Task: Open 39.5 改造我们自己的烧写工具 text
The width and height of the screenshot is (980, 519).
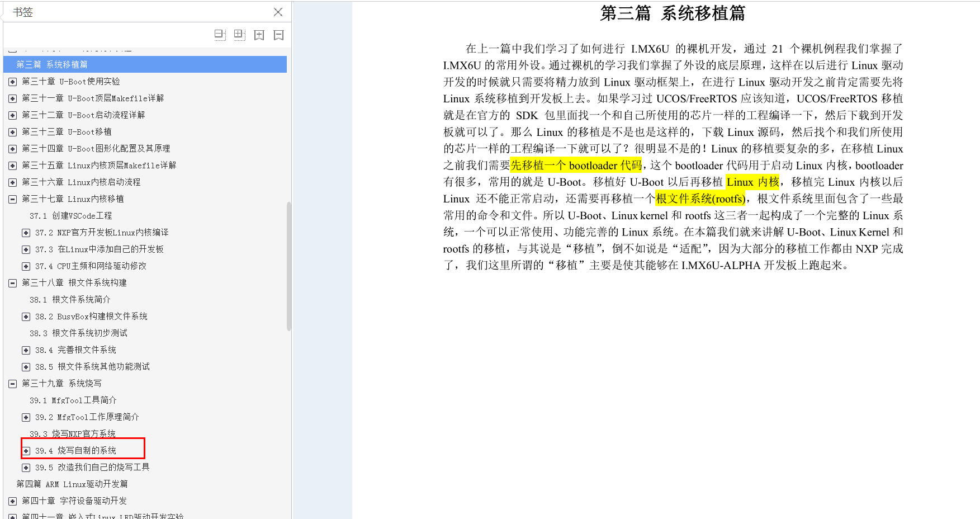Action: point(92,467)
